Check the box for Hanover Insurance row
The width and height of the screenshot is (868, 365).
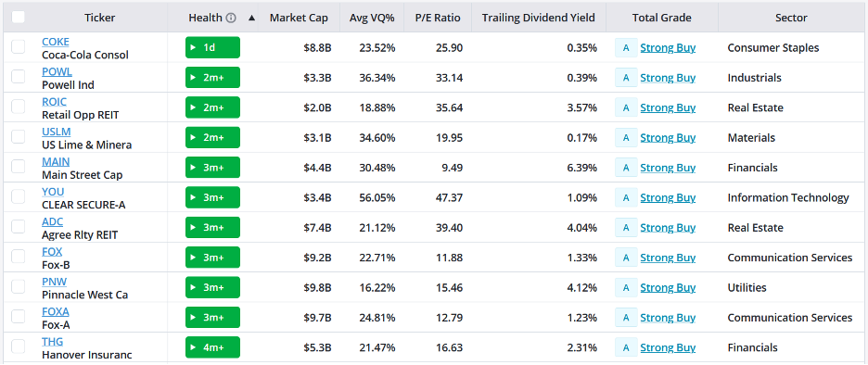pos(19,346)
